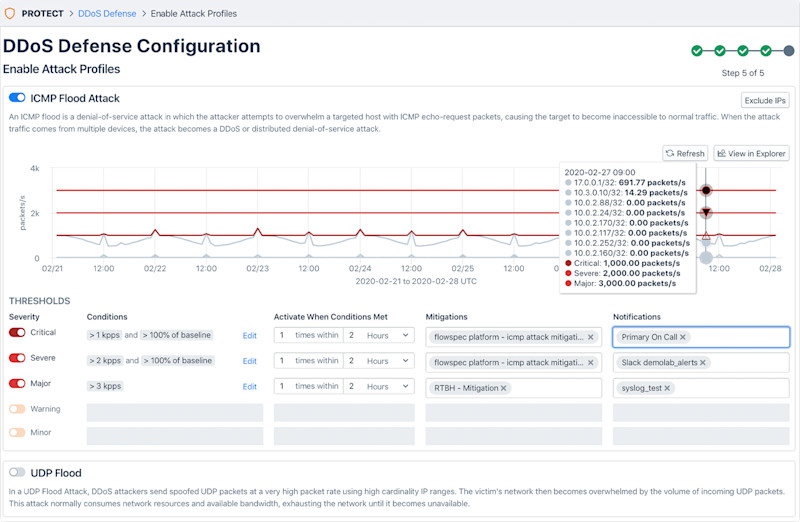The height and width of the screenshot is (522, 800).
Task: Click the Major notifications input field
Action: point(701,388)
